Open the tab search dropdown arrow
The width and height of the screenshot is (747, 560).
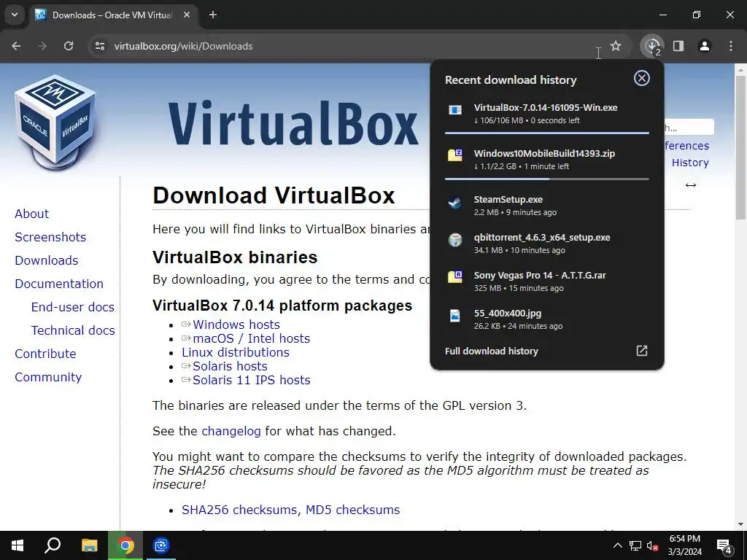(15, 15)
